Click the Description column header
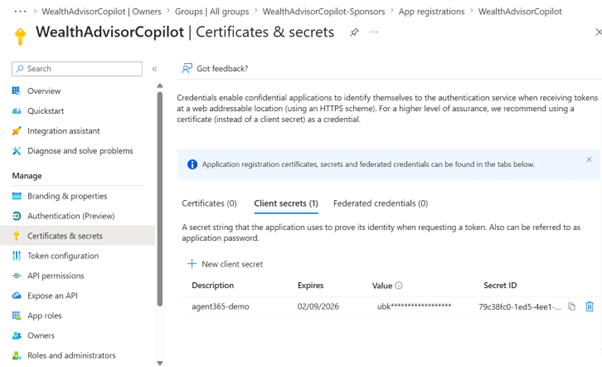Image resolution: width=602 pixels, height=367 pixels. 213,285
